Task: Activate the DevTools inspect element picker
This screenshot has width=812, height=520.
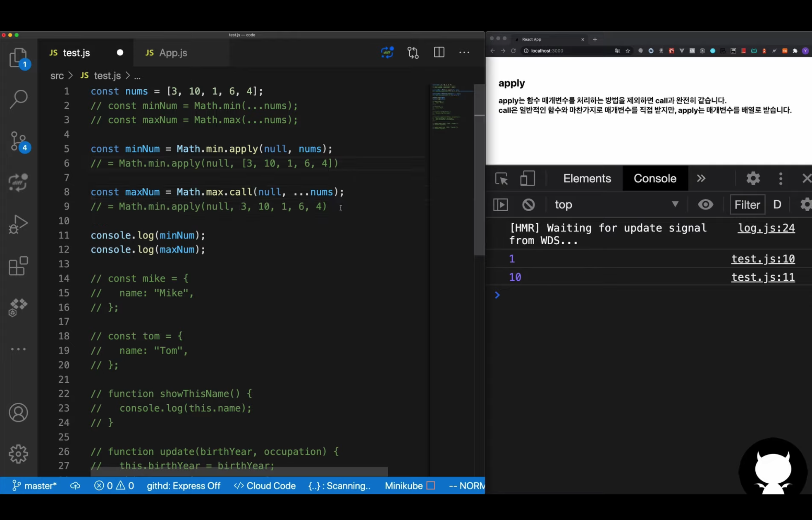Action: (x=502, y=179)
